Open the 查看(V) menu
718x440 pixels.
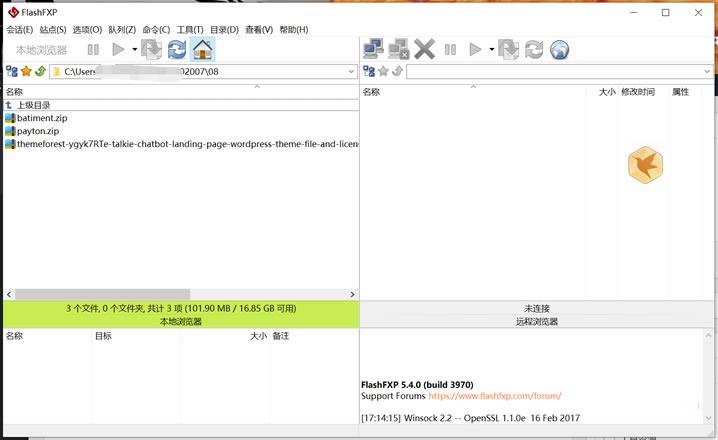coord(259,30)
